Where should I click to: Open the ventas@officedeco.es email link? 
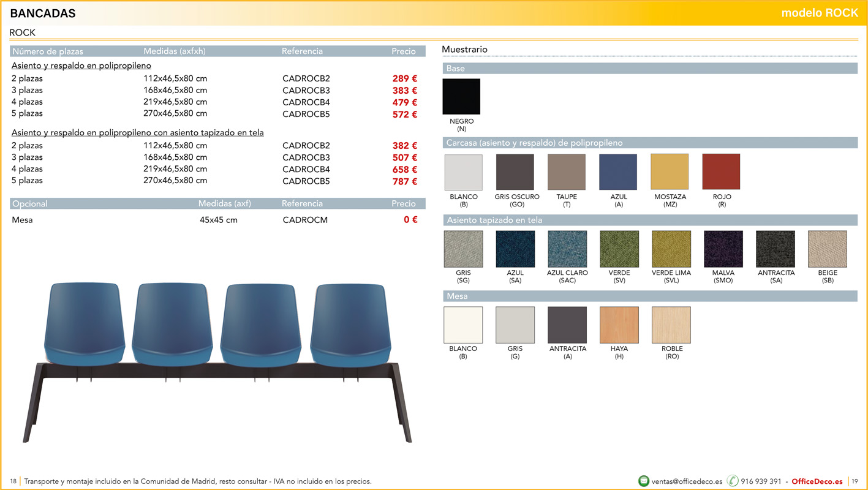687,481
